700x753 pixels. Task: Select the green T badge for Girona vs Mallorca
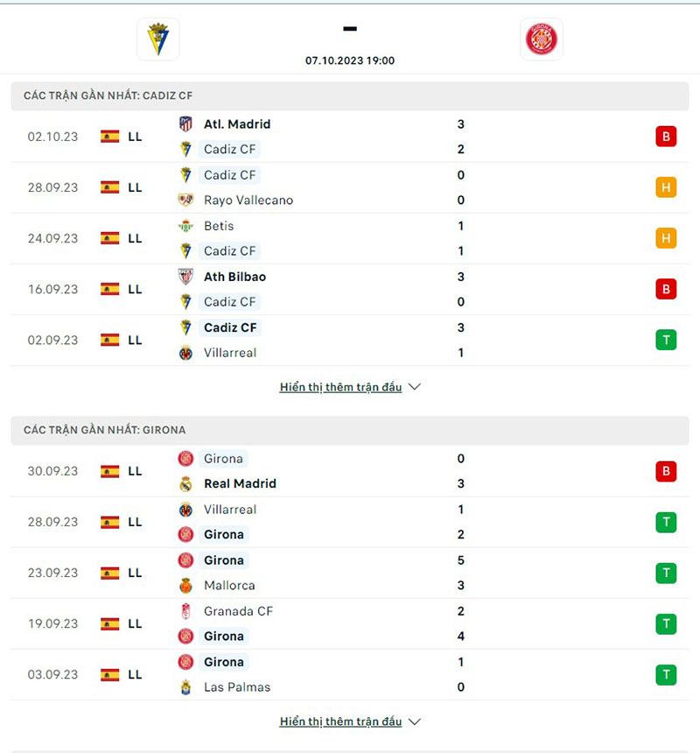666,573
